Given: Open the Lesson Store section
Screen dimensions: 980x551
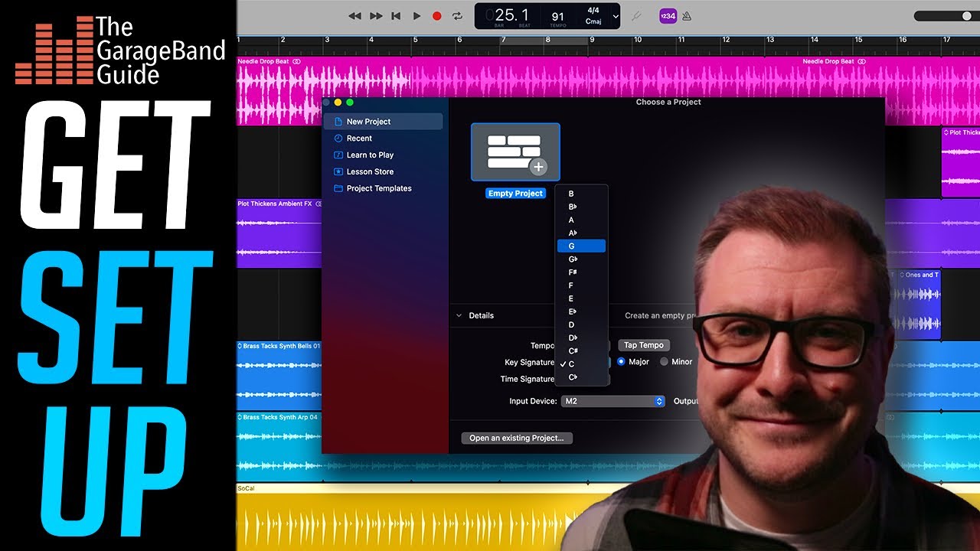Looking at the screenshot, I should [370, 171].
